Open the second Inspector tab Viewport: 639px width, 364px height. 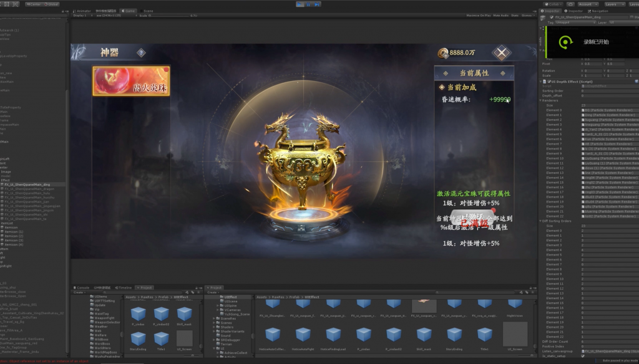(574, 11)
